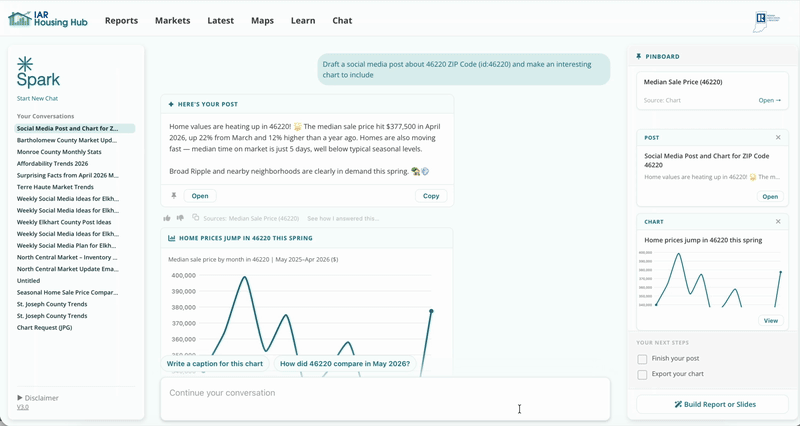Give the answer a thumbs down

tap(180, 218)
